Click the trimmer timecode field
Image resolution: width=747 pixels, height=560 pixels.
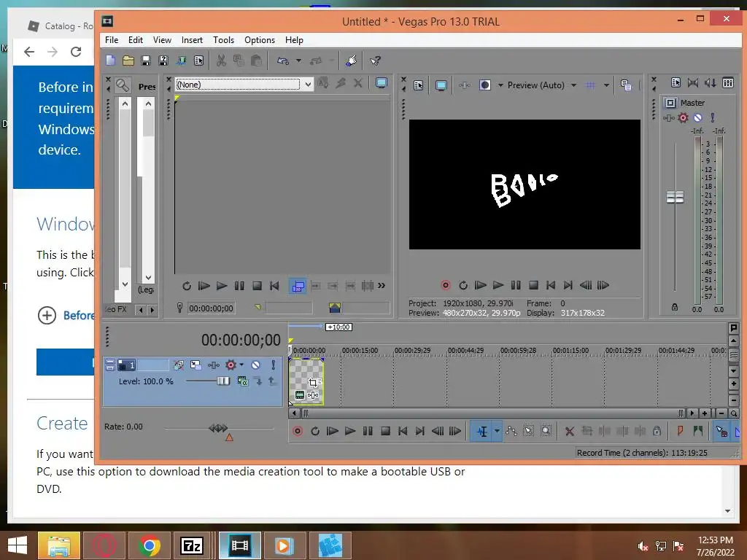point(211,308)
